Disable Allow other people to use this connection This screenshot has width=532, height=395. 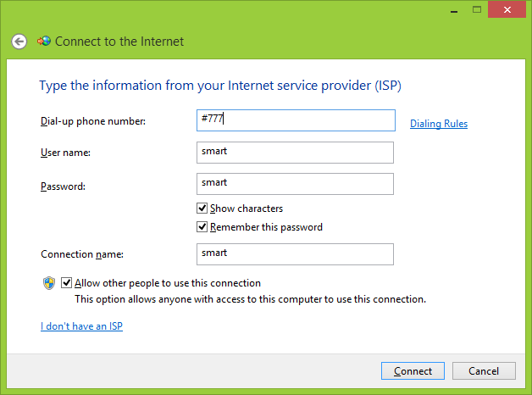(x=67, y=283)
